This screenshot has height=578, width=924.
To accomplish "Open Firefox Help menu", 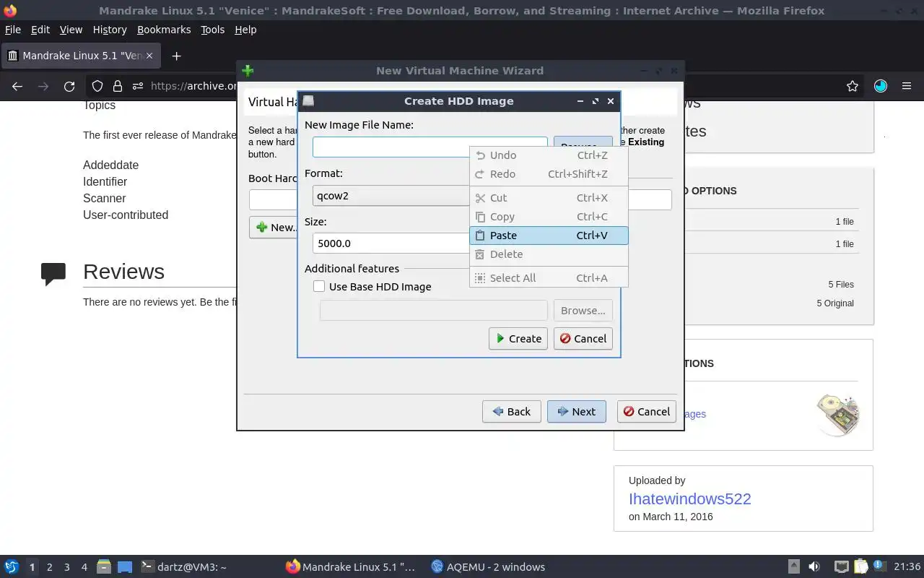I will coord(245,30).
